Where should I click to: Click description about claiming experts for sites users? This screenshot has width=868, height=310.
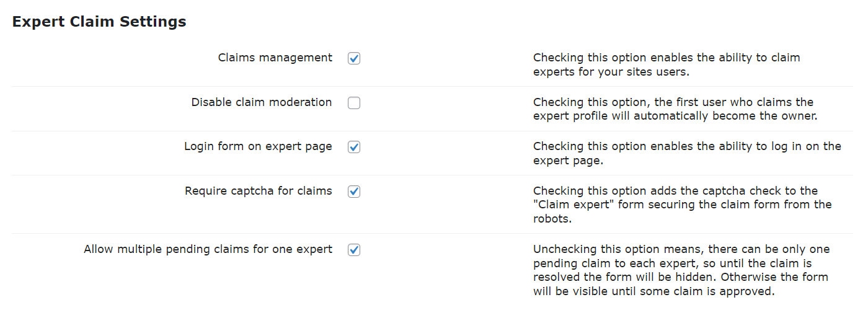666,64
